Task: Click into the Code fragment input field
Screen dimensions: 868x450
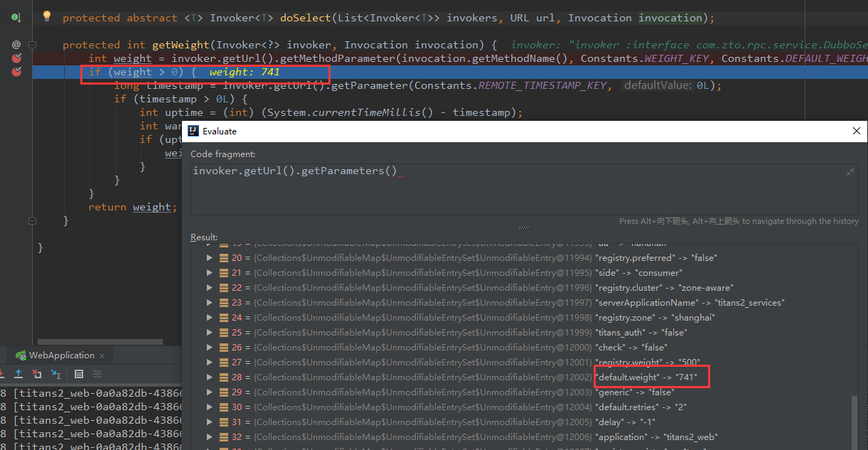Action: coord(525,188)
